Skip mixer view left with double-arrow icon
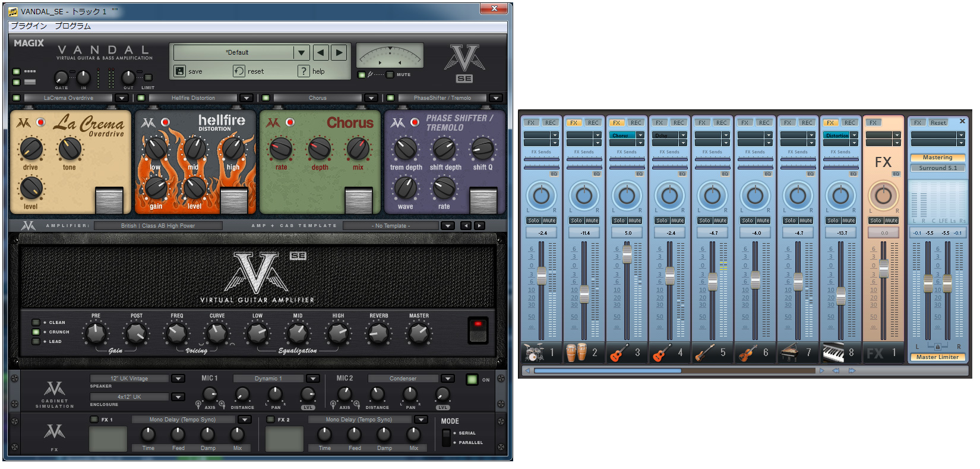 tap(836, 370)
